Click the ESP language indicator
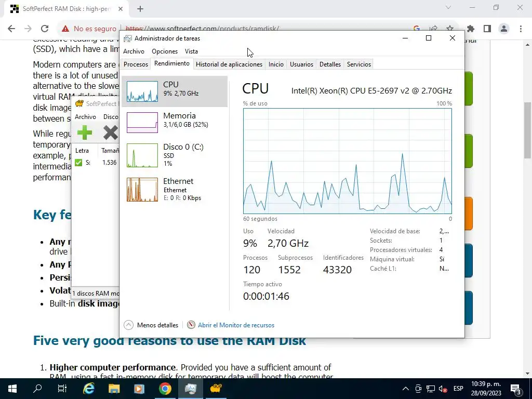The width and height of the screenshot is (532, 399). coord(458,389)
